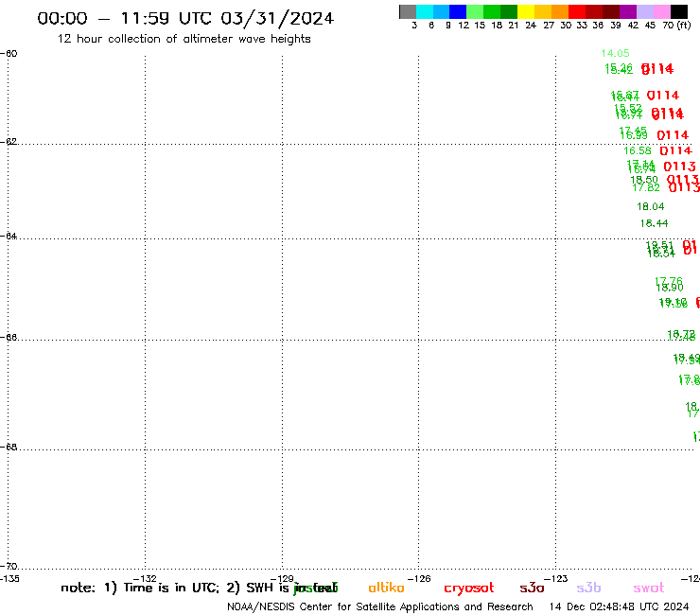This screenshot has width=700, height=615.
Task: Select the bright red swatch ending at 33 ft
Action: point(577,11)
